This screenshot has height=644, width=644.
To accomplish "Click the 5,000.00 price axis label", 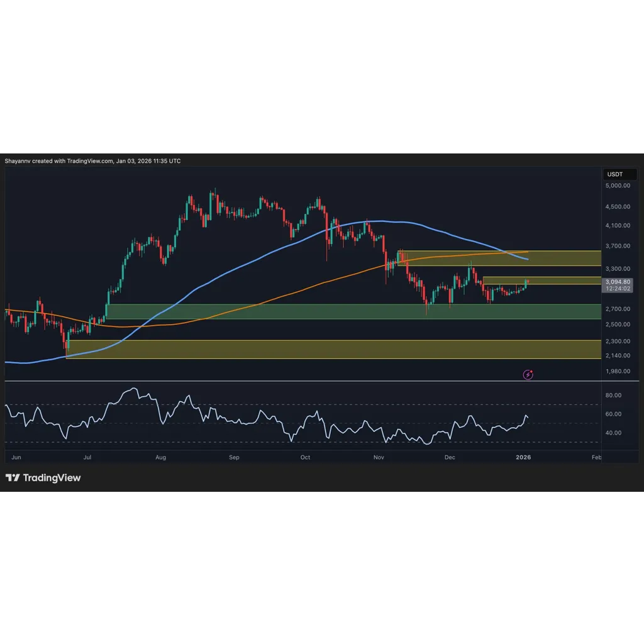I will click(x=618, y=186).
